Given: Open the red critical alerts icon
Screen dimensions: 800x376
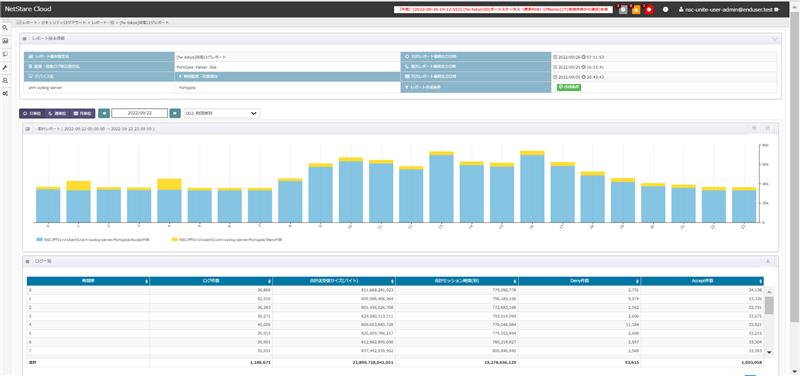Looking at the screenshot, I should tap(649, 10).
